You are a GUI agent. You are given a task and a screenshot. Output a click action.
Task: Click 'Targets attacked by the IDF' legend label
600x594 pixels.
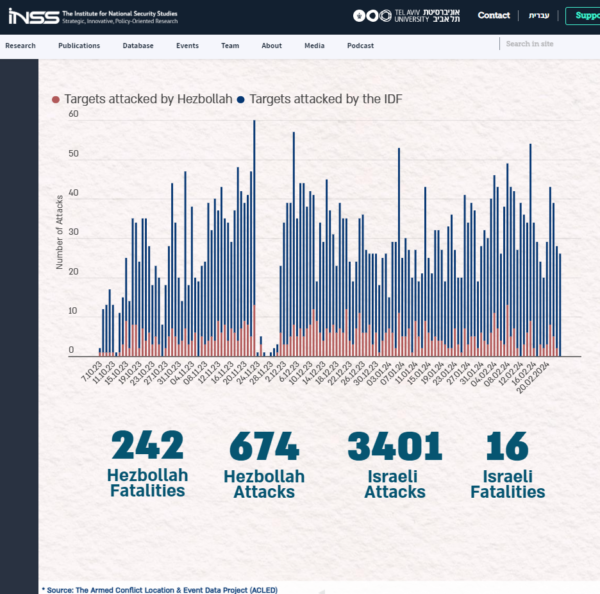(326, 99)
